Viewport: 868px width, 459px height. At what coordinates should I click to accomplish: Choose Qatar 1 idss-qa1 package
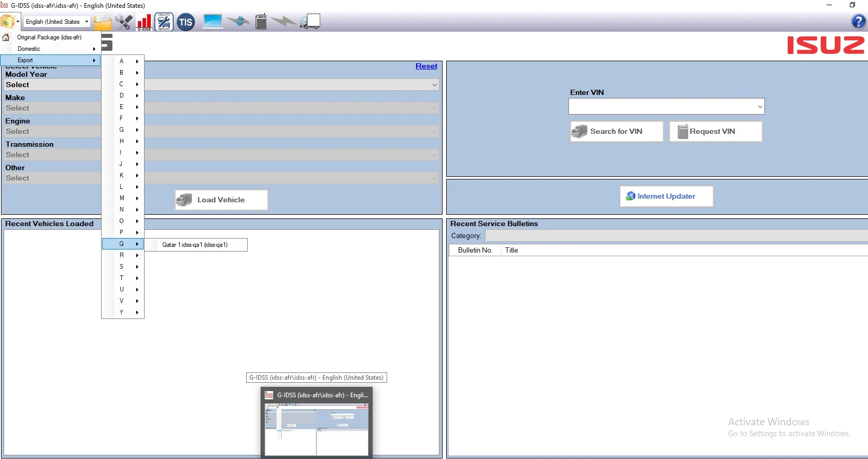(x=195, y=245)
